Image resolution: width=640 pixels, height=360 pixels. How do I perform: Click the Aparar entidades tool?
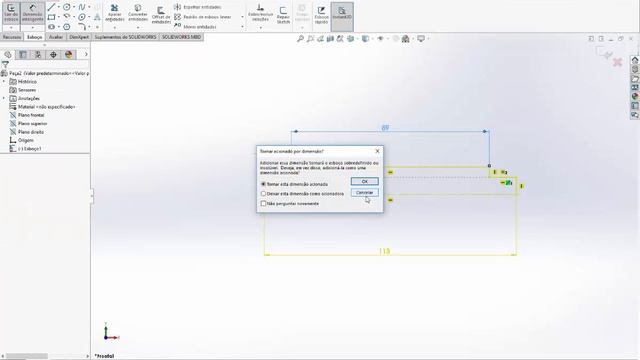(115, 13)
